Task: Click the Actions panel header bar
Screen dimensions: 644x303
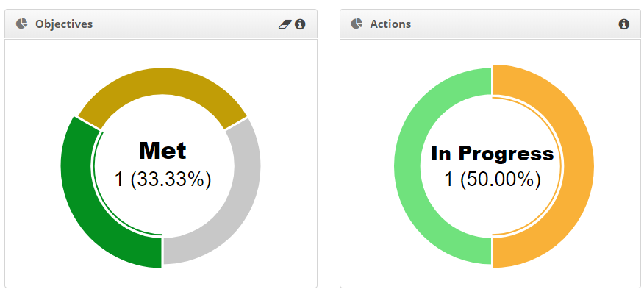Action: pos(490,24)
